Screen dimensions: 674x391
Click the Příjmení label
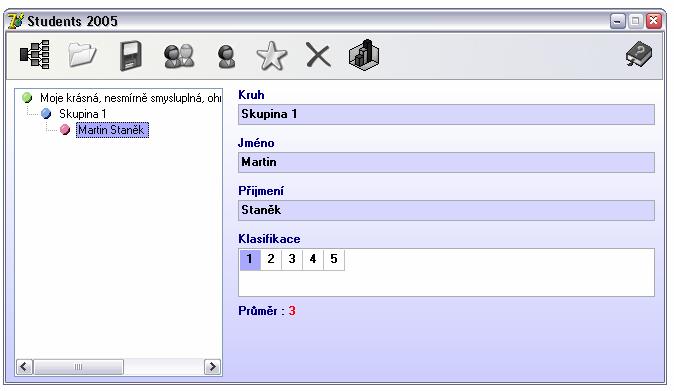[x=261, y=191]
